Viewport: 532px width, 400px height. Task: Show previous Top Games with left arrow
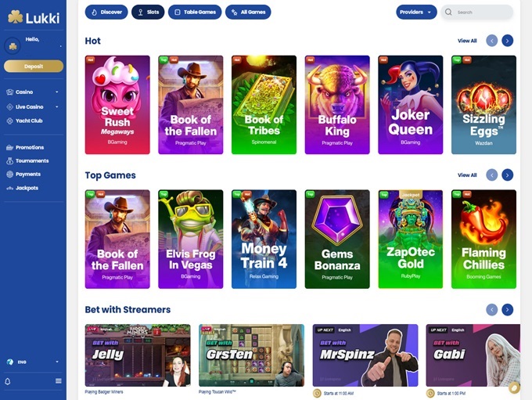[x=491, y=175]
